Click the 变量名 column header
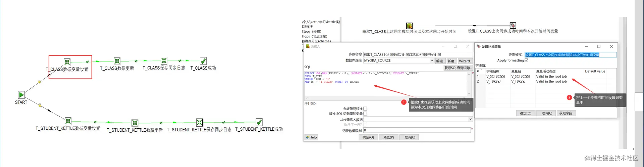The width and height of the screenshot is (644, 167). [516, 71]
